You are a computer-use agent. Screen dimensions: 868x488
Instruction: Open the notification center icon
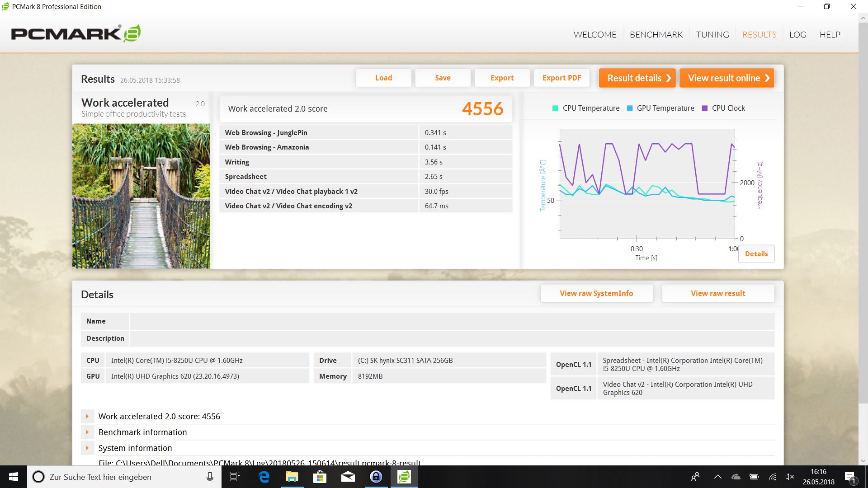click(850, 477)
